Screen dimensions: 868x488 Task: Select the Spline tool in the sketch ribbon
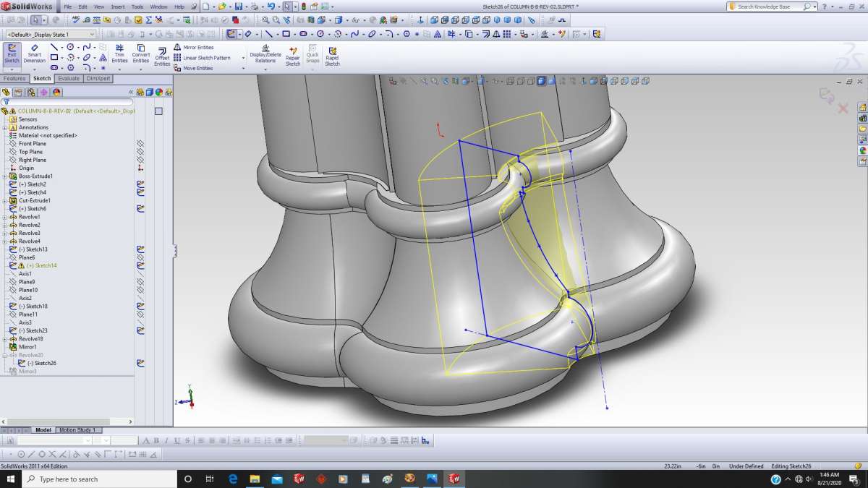pos(86,48)
